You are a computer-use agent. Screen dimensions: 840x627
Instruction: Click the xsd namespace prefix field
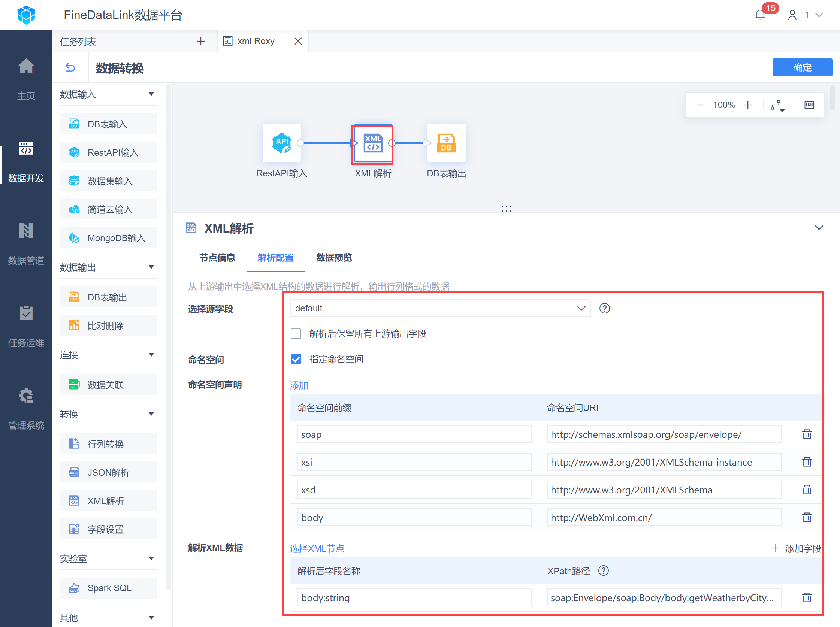(414, 490)
